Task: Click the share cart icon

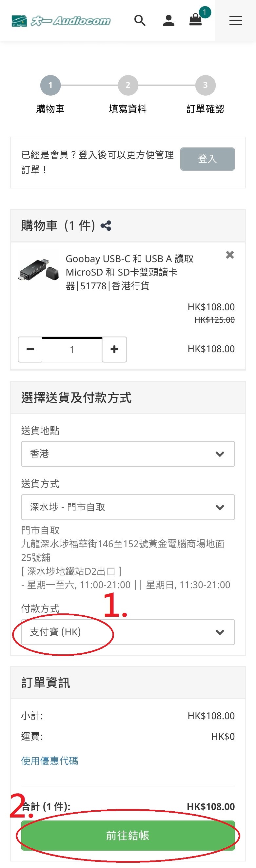Action: coord(106,226)
